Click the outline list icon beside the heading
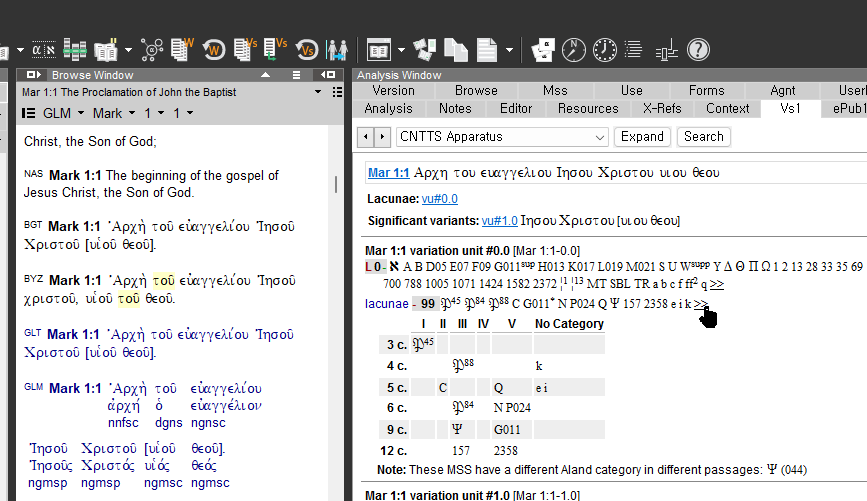 (x=337, y=92)
